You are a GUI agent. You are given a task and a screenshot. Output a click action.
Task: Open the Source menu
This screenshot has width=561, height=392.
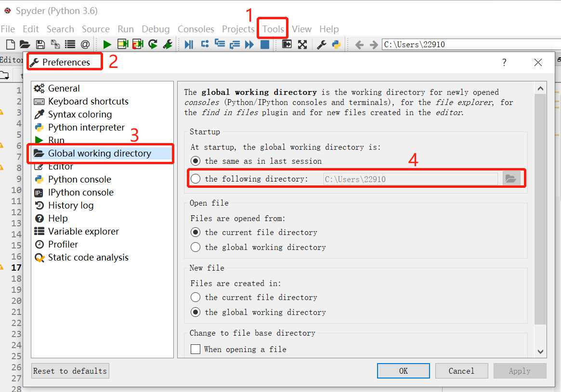pos(95,29)
